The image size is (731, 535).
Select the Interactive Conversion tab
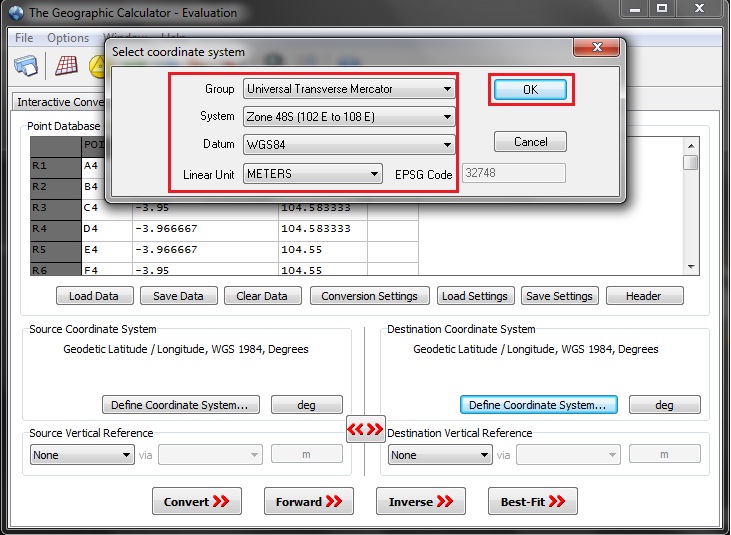[x=61, y=102]
